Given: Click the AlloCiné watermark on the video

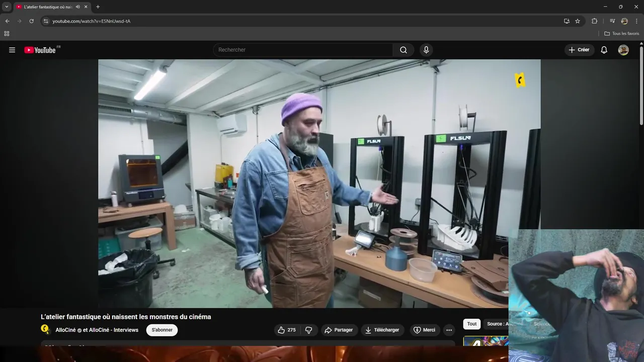Looking at the screenshot, I should 520,80.
